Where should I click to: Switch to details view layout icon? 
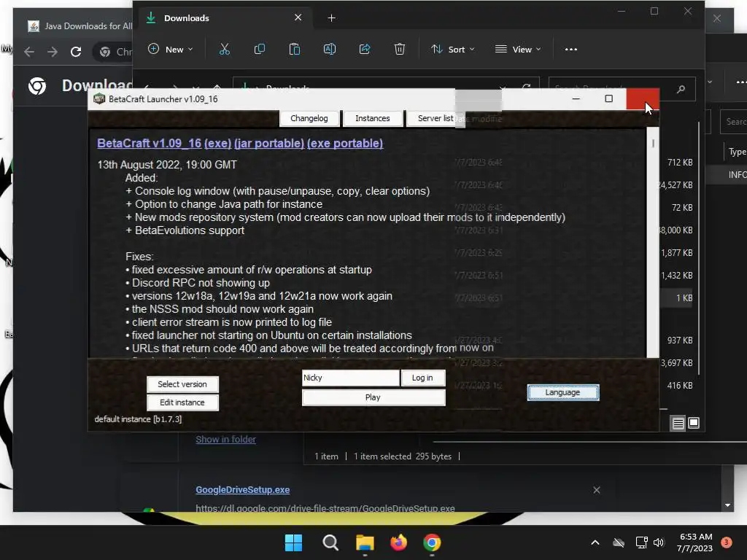(x=678, y=423)
